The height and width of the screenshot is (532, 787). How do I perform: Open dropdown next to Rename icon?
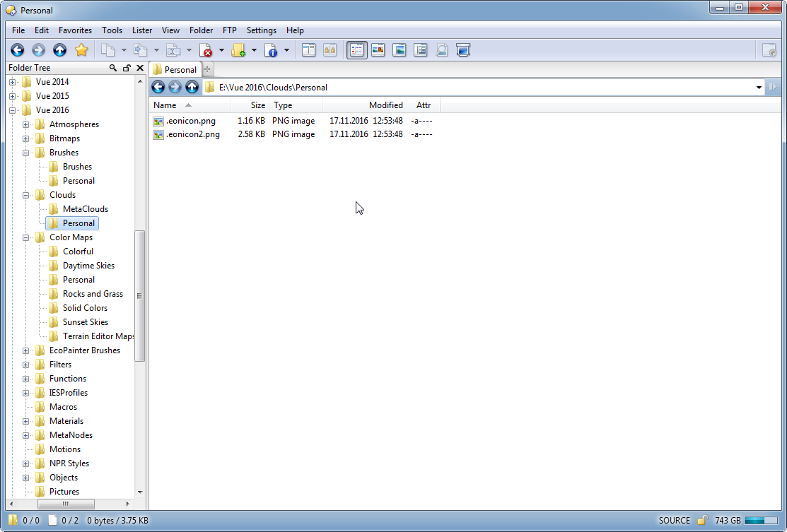click(x=189, y=50)
